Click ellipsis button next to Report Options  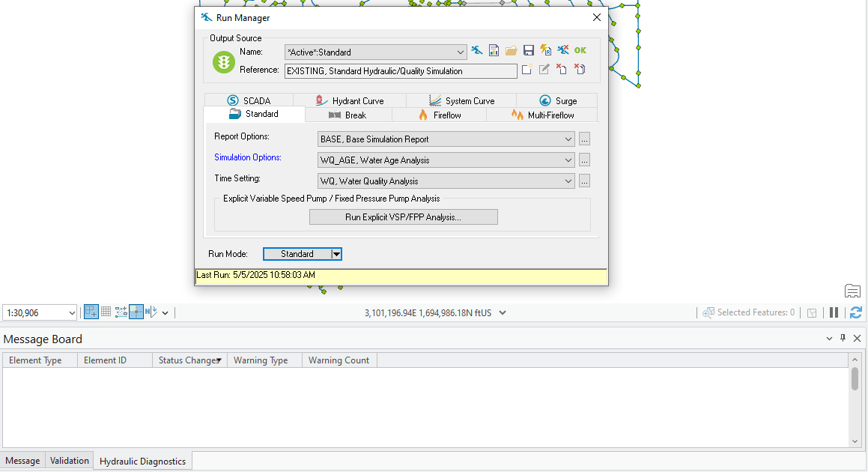pyautogui.click(x=584, y=139)
